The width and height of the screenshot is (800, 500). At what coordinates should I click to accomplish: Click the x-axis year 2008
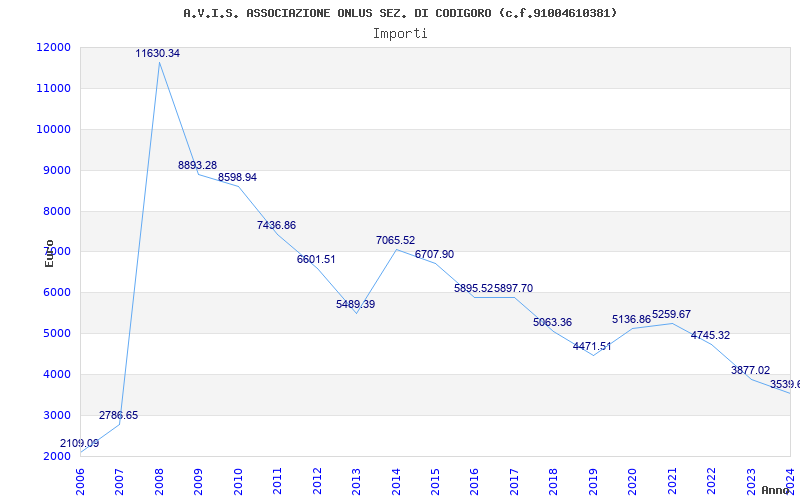tap(159, 482)
